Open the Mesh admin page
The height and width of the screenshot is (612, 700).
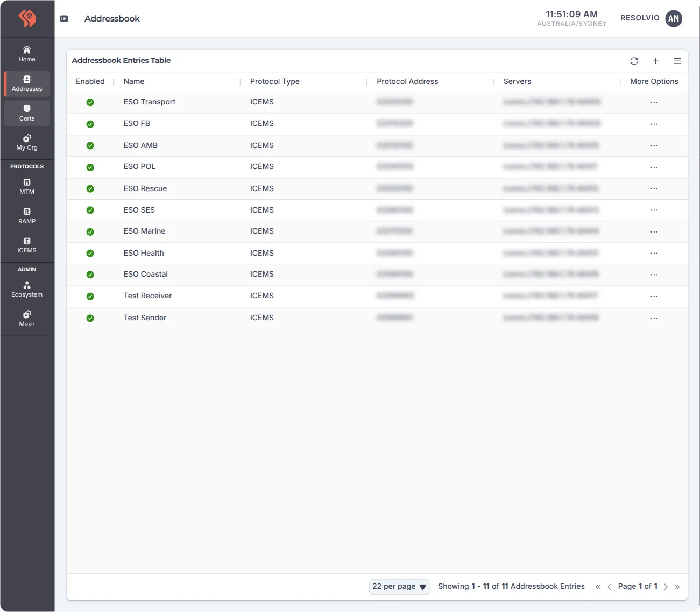pos(27,319)
